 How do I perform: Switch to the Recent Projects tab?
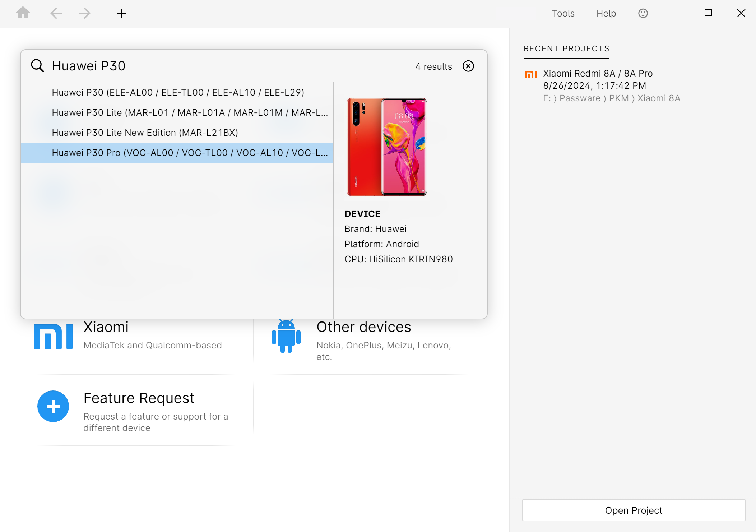click(x=566, y=49)
